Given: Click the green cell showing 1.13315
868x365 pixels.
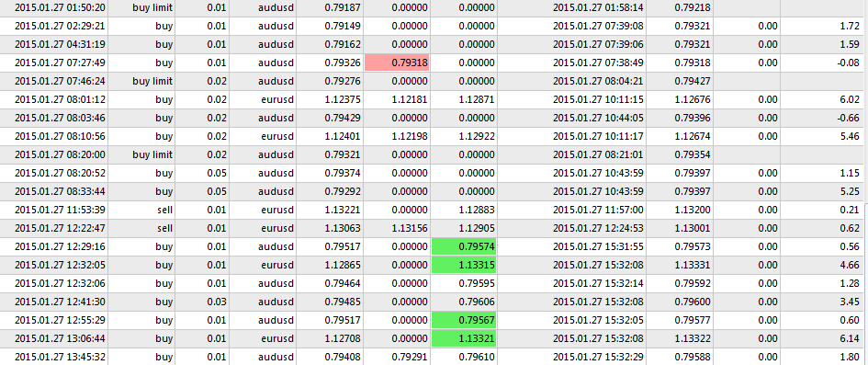Looking at the screenshot, I should tap(463, 265).
